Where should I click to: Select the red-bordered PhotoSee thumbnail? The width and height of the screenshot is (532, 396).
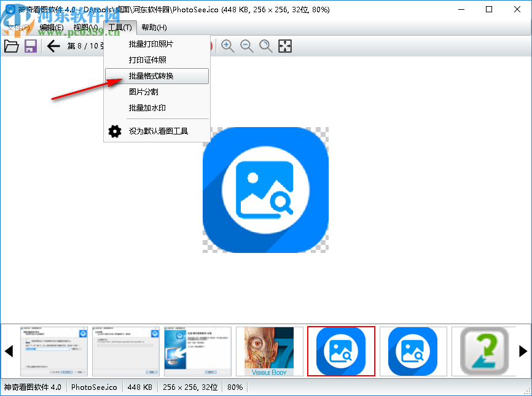point(341,351)
